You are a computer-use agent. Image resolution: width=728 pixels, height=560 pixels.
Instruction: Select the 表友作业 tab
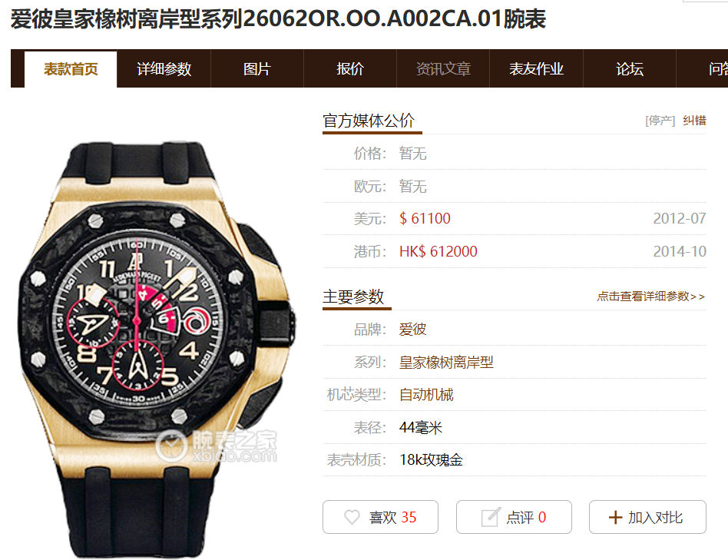536,68
